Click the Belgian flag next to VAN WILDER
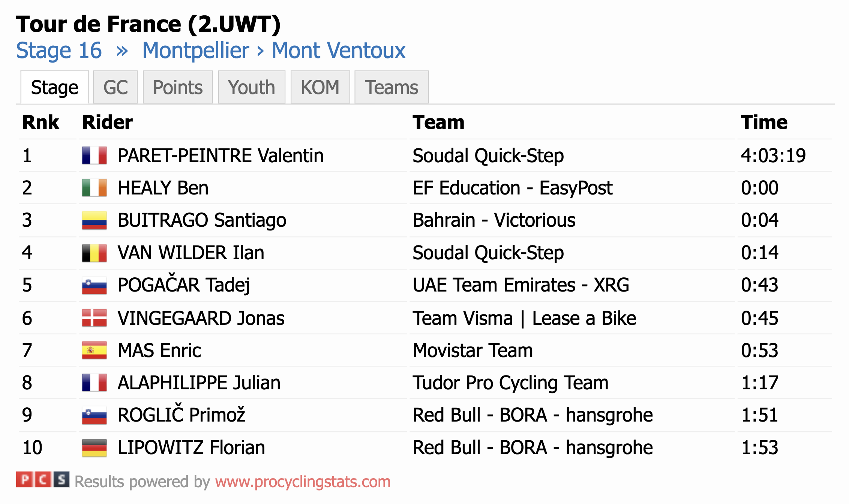This screenshot has height=504, width=849. tap(94, 253)
